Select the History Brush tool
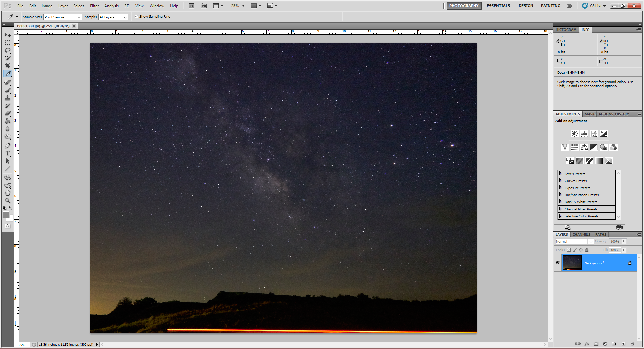This screenshot has height=349, width=644. point(8,106)
